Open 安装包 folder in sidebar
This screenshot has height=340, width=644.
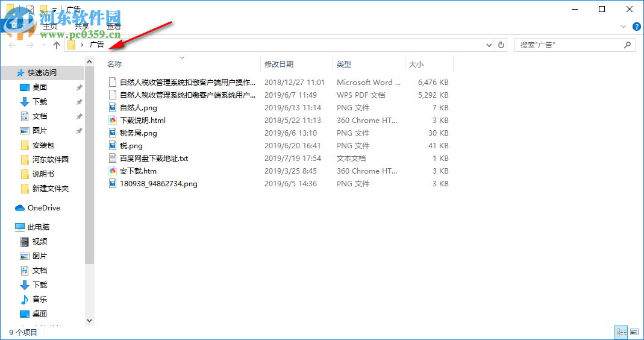coord(43,145)
